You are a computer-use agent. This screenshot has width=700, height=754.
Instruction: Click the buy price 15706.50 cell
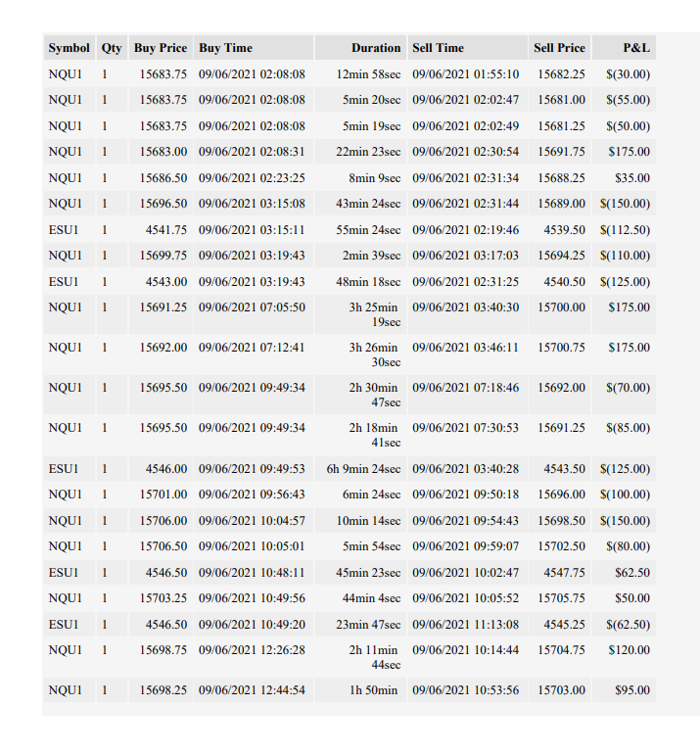click(163, 546)
